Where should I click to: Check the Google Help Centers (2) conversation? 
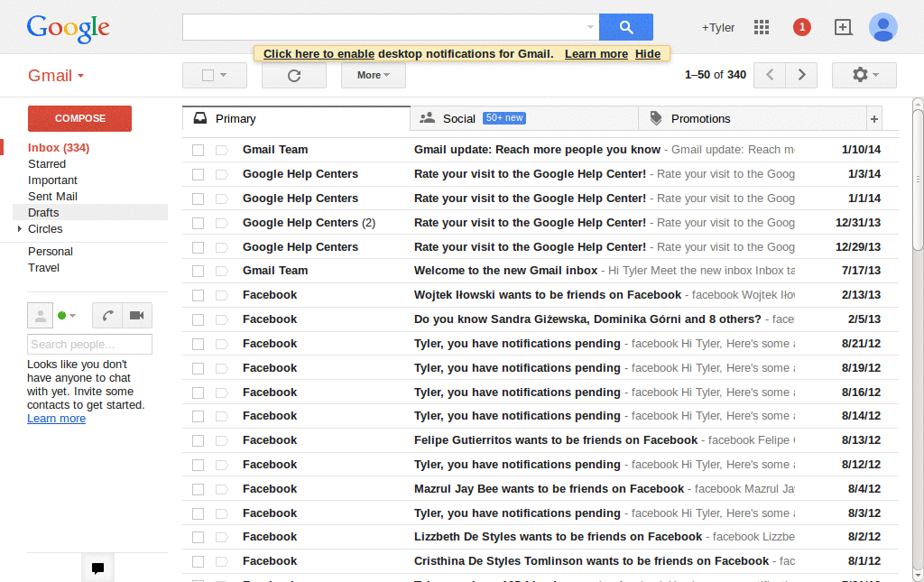pyautogui.click(x=198, y=223)
